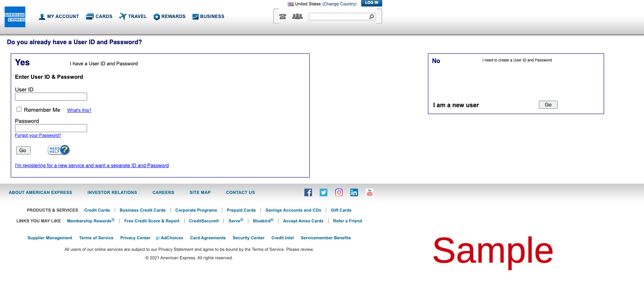Click the Password input field
Viewport: 644px width, 300px height.
coord(51,128)
